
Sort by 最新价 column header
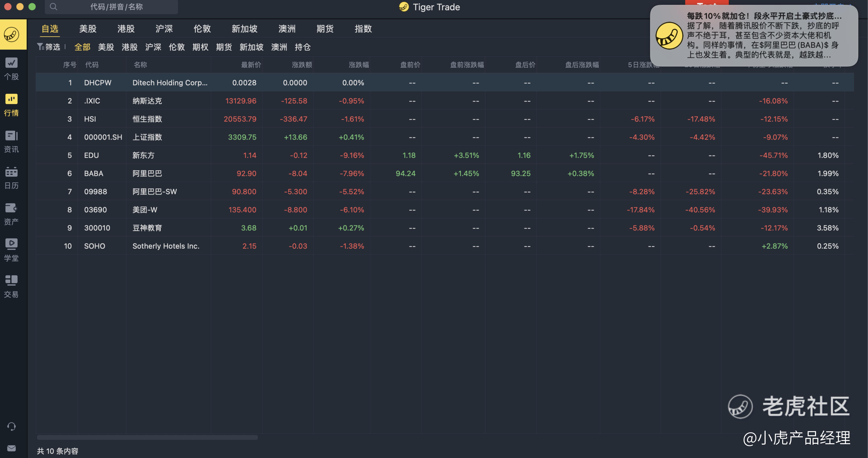click(x=251, y=65)
